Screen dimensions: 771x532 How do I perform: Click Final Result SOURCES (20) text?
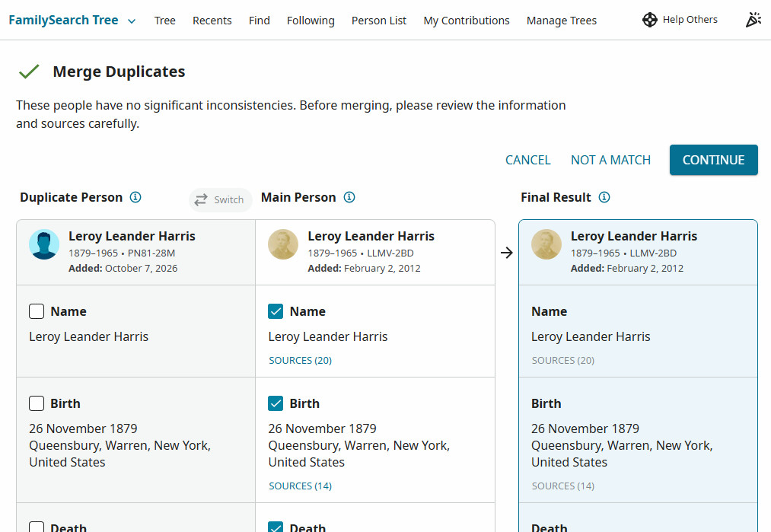coord(563,361)
